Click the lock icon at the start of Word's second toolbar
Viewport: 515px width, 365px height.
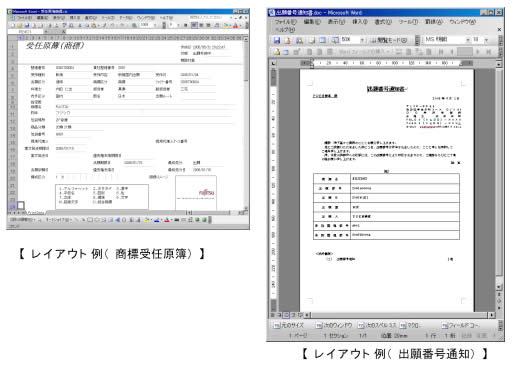277,52
